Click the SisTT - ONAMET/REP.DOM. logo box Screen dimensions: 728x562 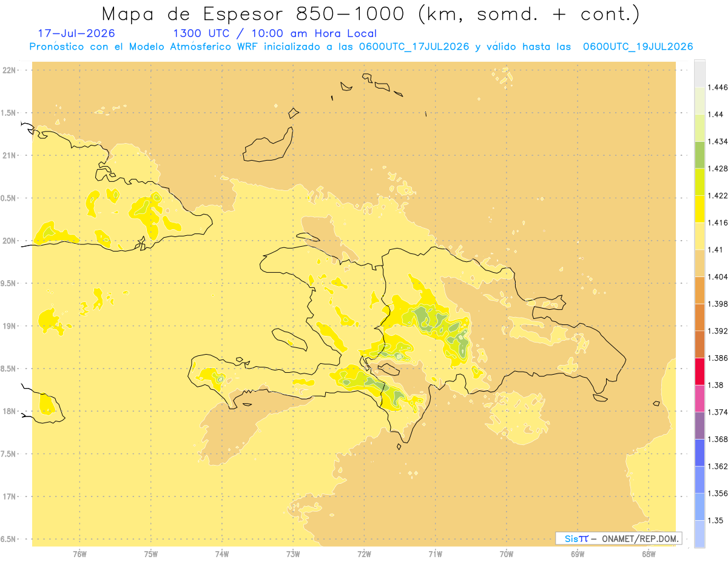(x=619, y=538)
